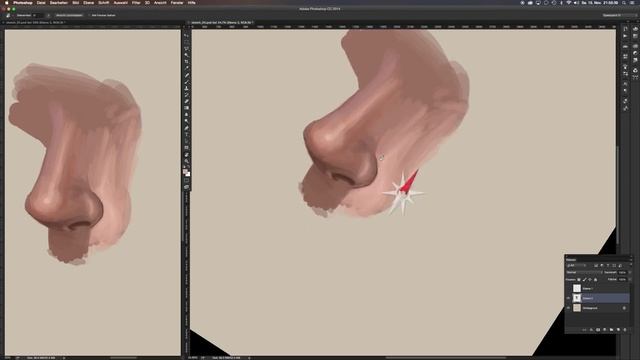Open the Ebenen panel options menu

click(x=631, y=260)
